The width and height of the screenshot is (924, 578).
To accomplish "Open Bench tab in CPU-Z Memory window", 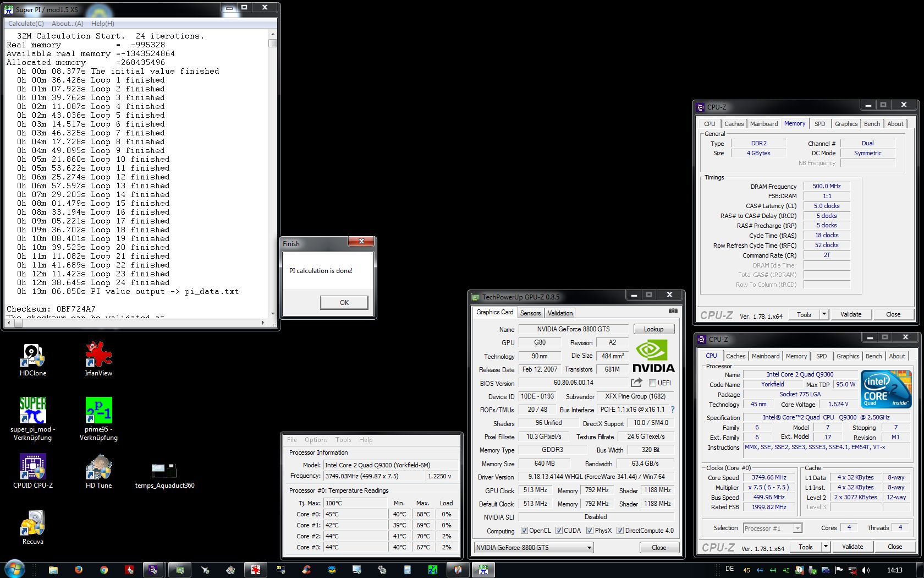I will 872,124.
